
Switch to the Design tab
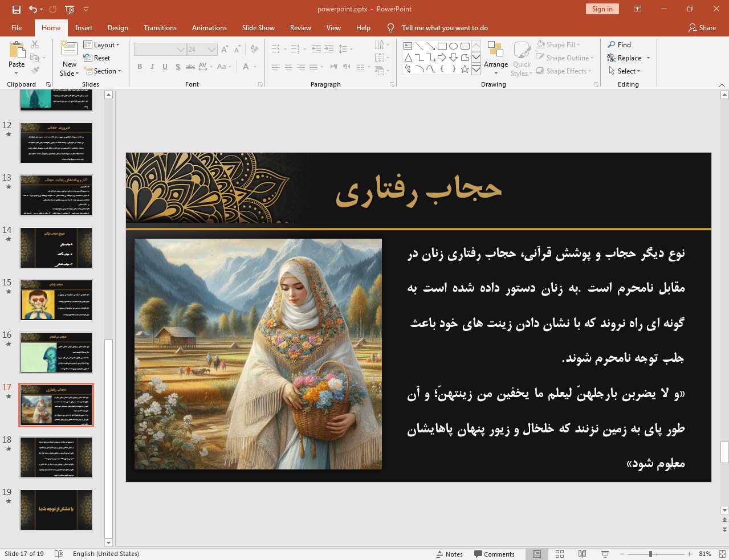(x=117, y=27)
